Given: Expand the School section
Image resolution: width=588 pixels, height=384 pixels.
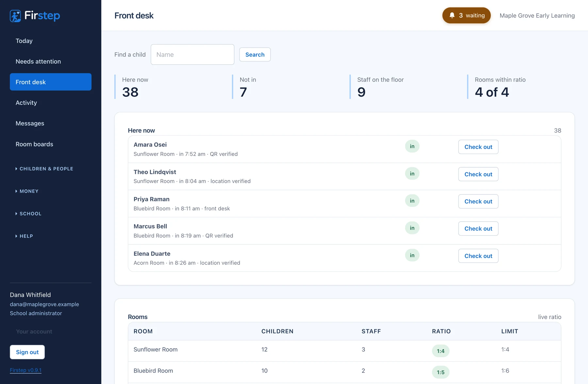Looking at the screenshot, I should [x=28, y=214].
